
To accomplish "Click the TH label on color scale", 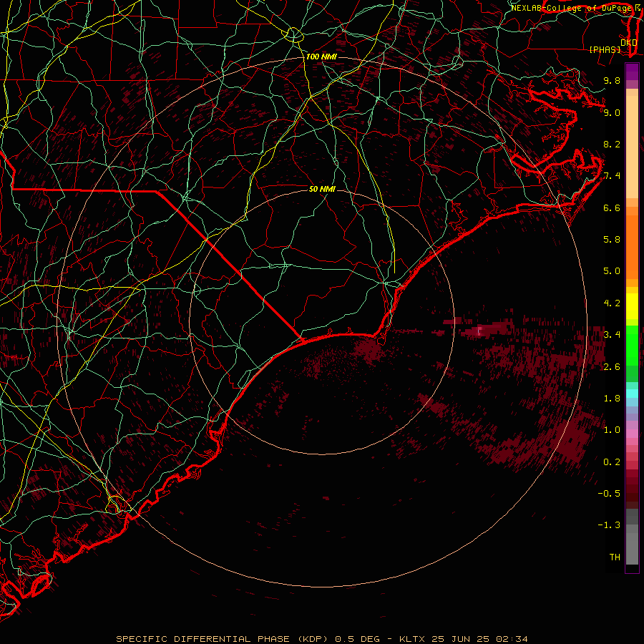I will tap(615, 557).
